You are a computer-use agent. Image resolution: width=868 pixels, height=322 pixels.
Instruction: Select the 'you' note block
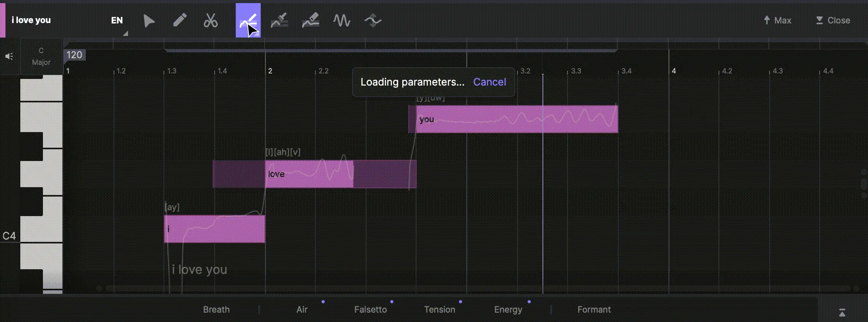point(513,119)
